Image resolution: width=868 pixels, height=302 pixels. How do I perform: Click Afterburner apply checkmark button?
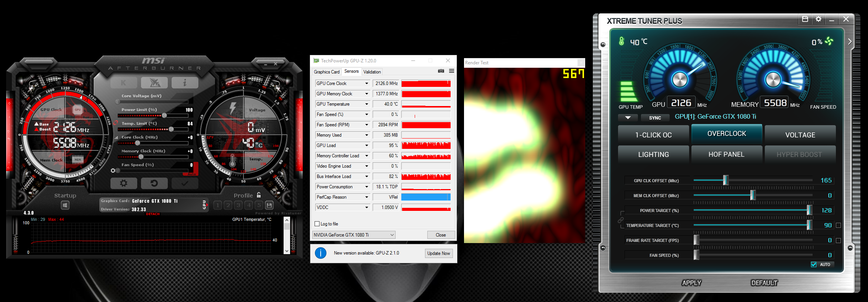click(185, 183)
